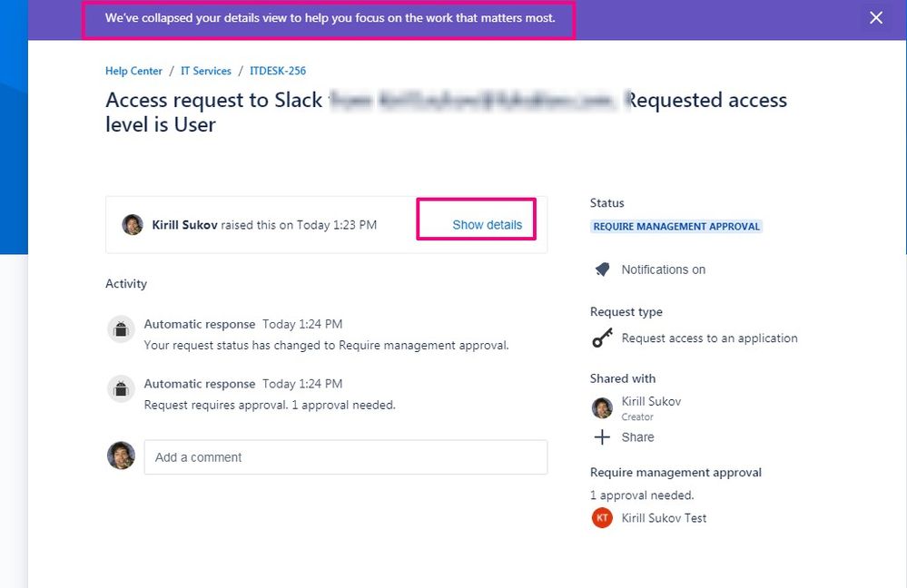
Task: Open ITDESK-256 breadcrumb link
Action: (278, 71)
